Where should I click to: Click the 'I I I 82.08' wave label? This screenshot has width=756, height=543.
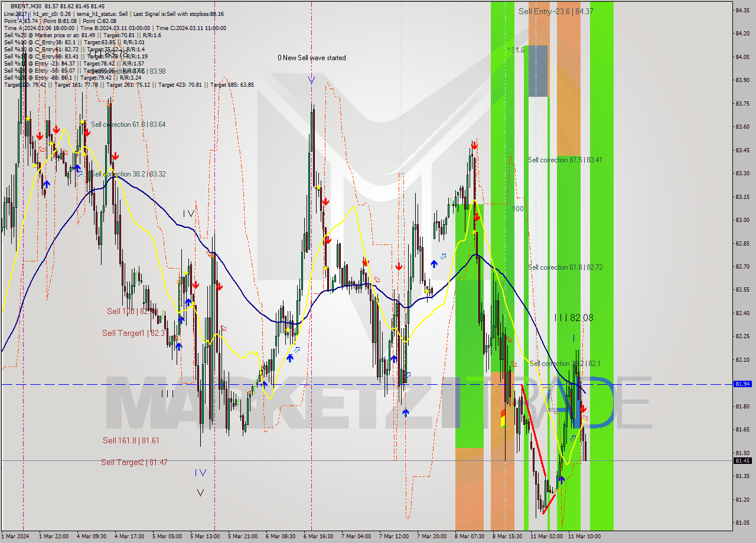pos(573,318)
